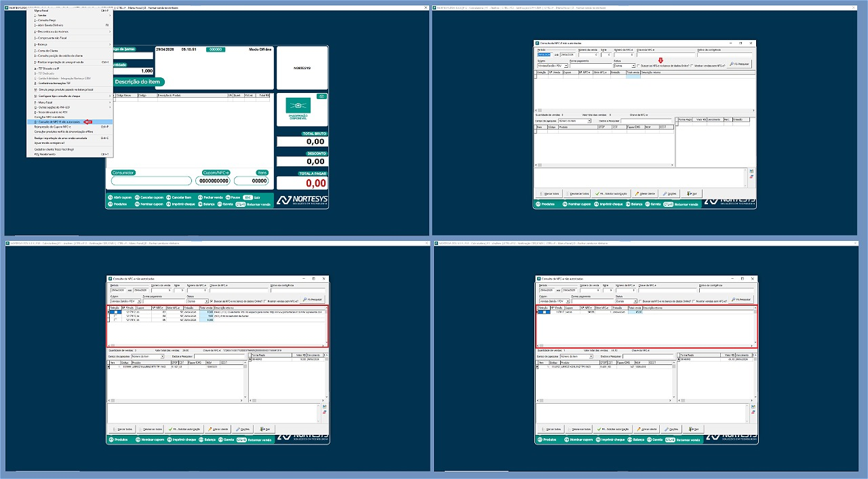Click Imprimir cheque shortcut in bottom-right window
The width and height of the screenshot is (868, 479).
point(609,440)
